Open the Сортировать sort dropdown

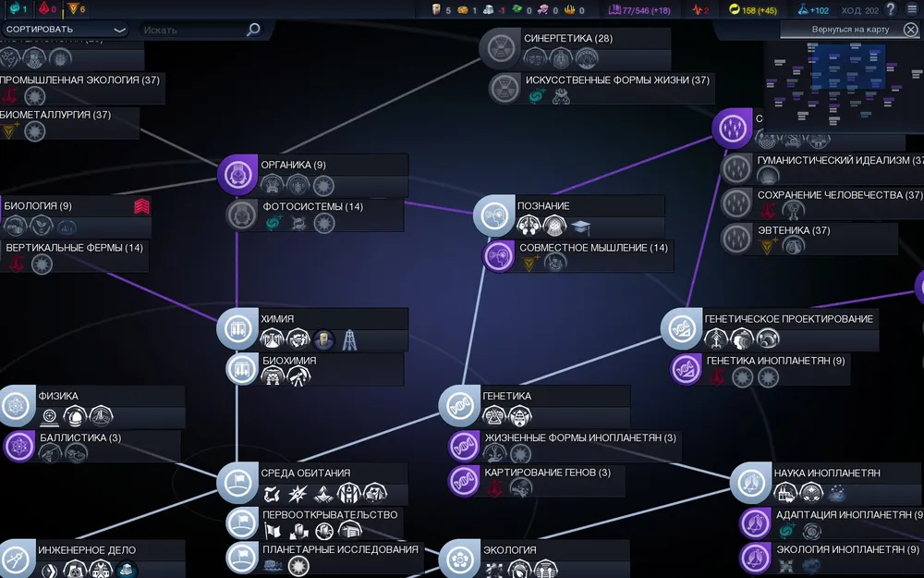click(x=65, y=30)
